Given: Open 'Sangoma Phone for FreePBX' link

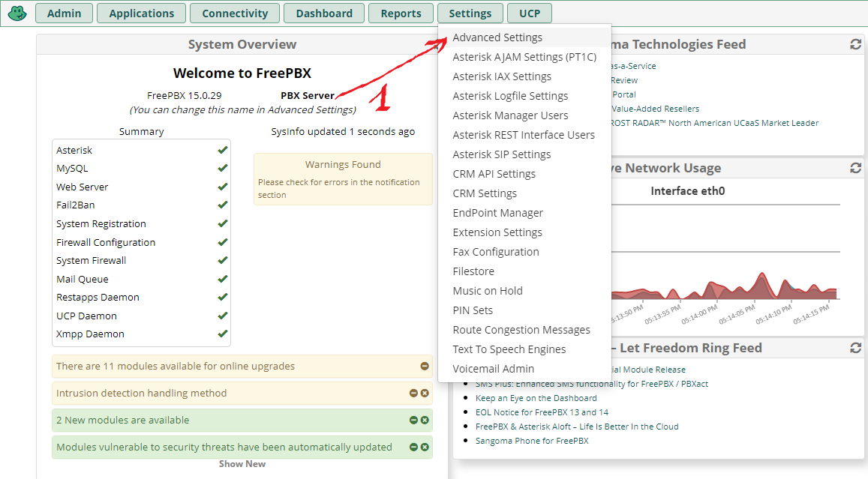Looking at the screenshot, I should [x=532, y=441].
